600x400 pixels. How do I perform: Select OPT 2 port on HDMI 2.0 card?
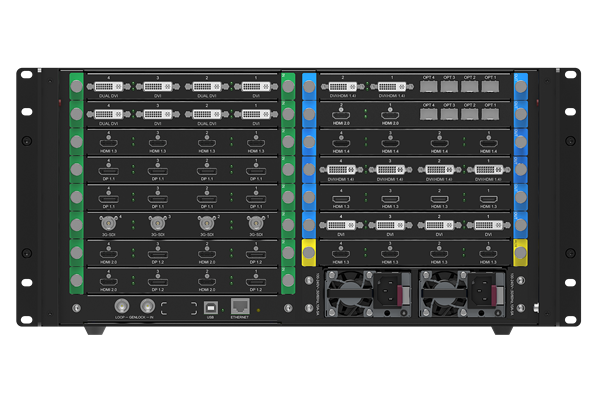pos(470,114)
